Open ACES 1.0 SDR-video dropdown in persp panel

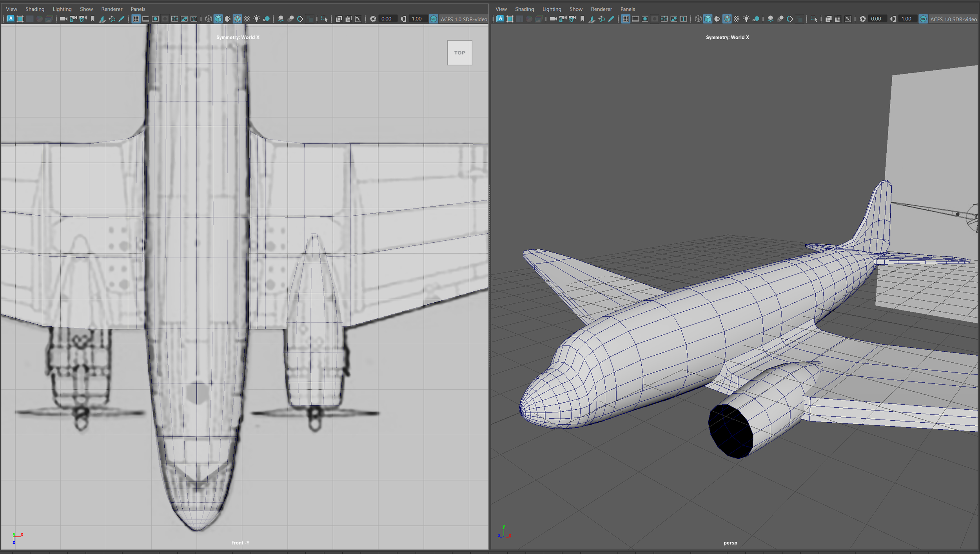coord(953,19)
